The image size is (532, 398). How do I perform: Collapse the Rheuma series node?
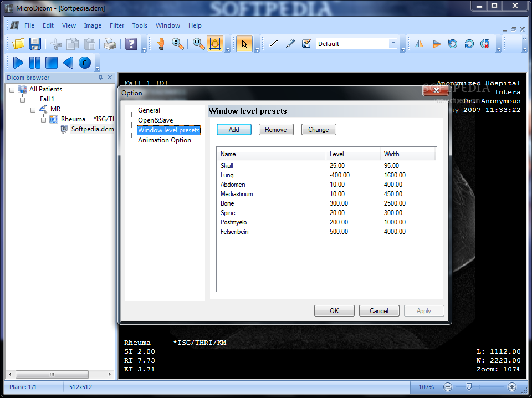coord(43,119)
